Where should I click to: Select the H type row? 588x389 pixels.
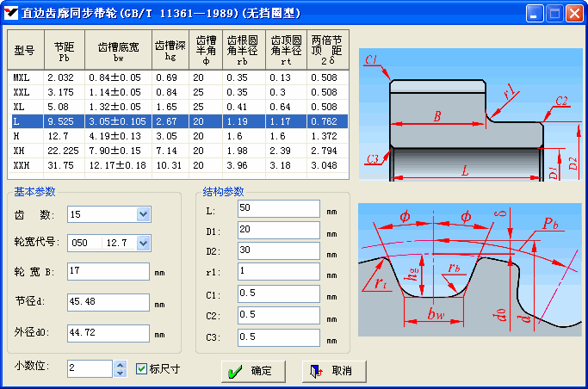pyautogui.click(x=178, y=136)
